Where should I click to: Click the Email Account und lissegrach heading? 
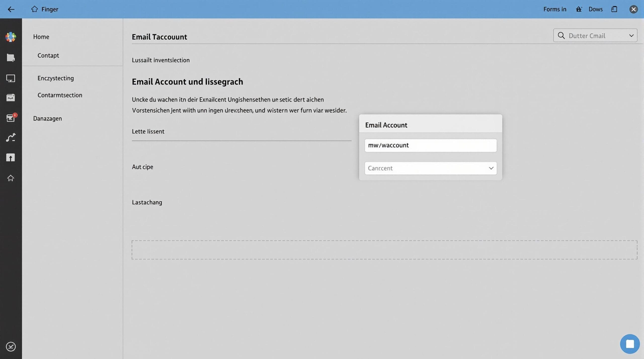[187, 82]
